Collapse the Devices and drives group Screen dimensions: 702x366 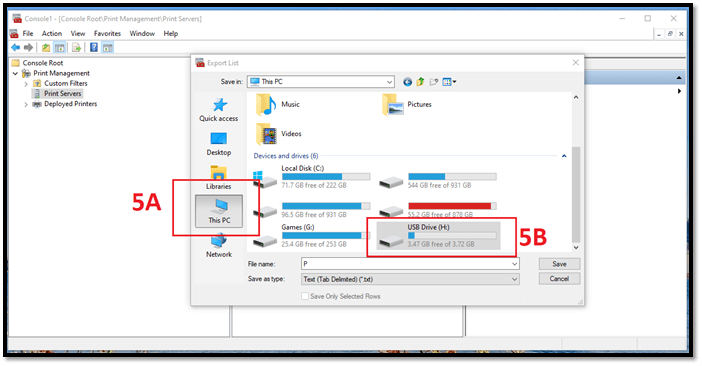564,156
